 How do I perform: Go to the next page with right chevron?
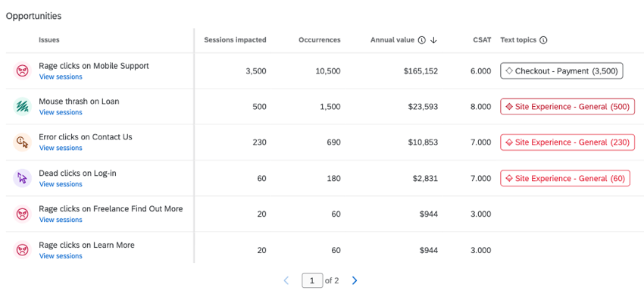click(355, 280)
